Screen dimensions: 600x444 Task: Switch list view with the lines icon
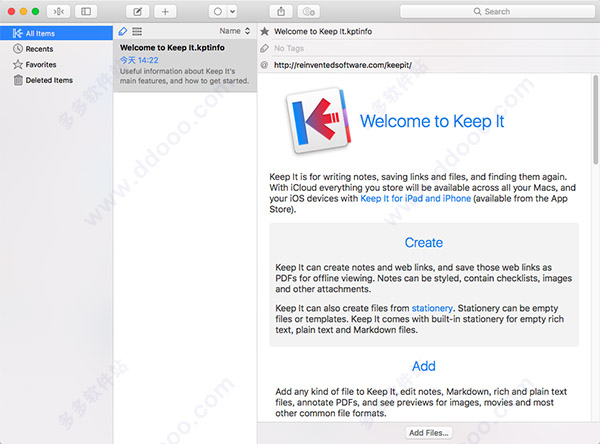(x=137, y=31)
